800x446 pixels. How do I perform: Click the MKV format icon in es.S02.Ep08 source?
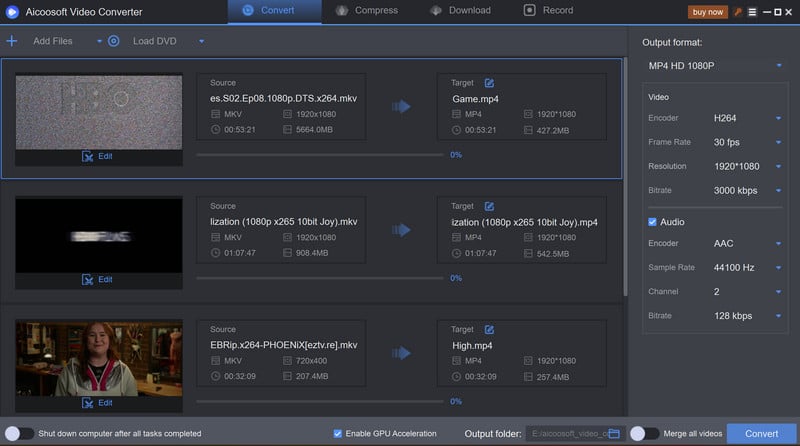(x=215, y=114)
